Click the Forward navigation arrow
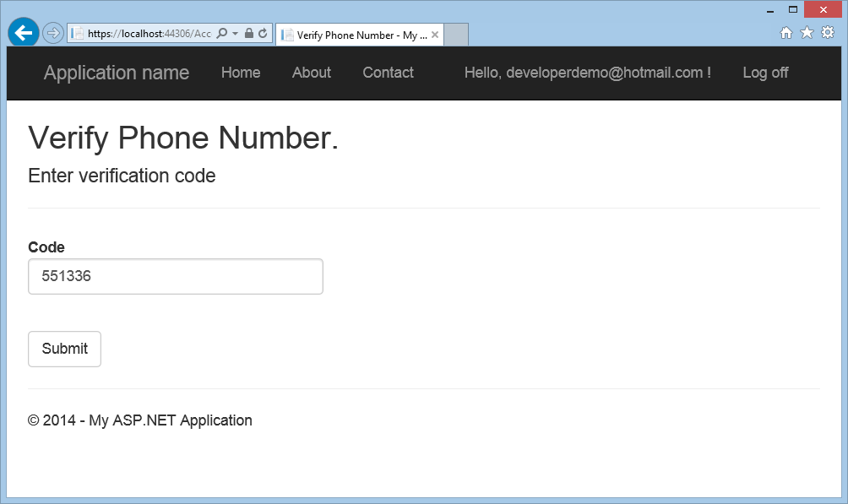848x504 pixels. (52, 32)
